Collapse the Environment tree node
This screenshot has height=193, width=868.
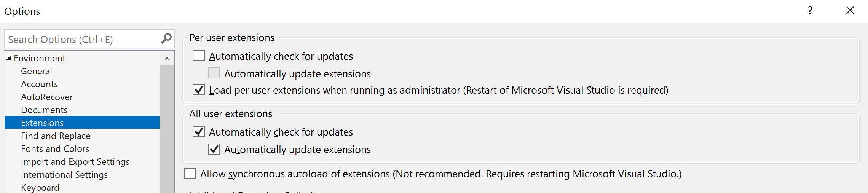[9, 58]
